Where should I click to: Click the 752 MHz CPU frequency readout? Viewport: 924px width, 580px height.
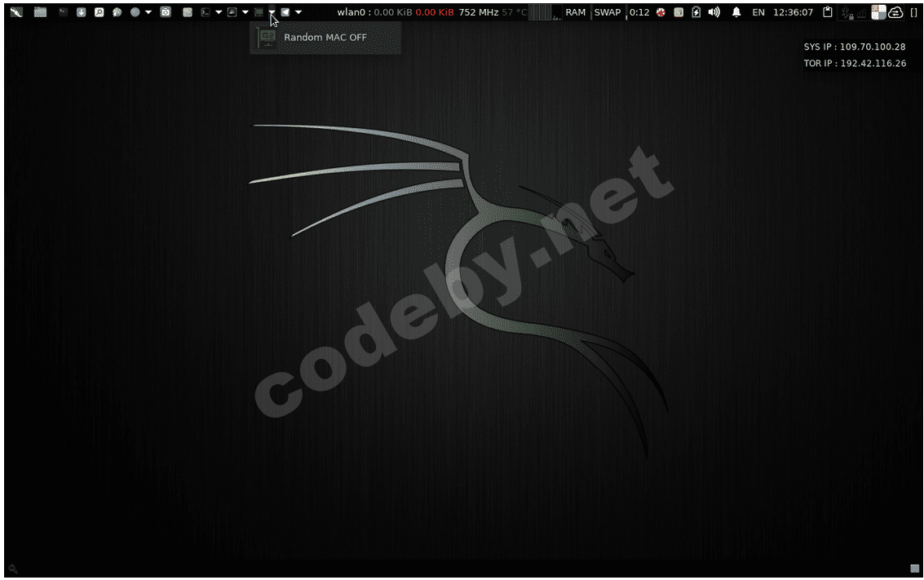coord(479,11)
